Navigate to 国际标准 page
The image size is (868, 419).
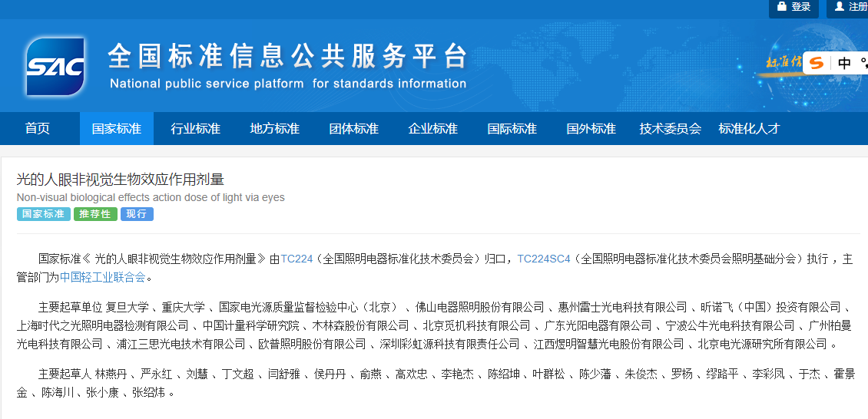point(512,128)
